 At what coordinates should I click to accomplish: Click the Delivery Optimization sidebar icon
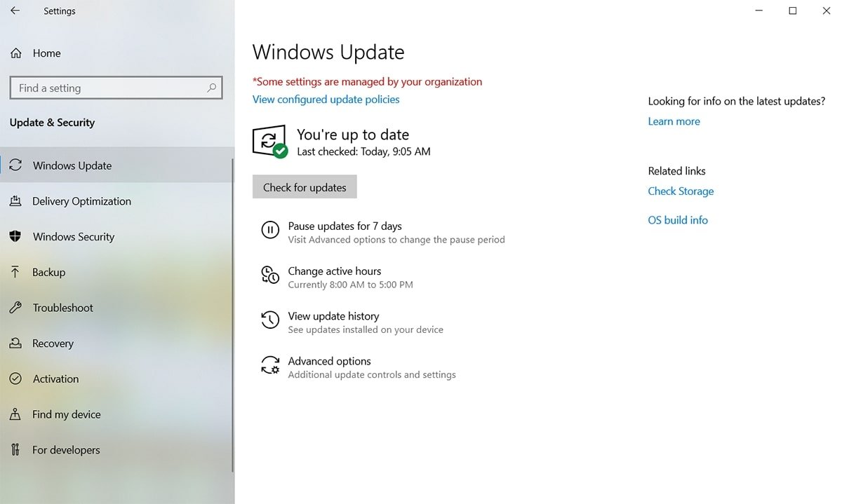pyautogui.click(x=15, y=201)
